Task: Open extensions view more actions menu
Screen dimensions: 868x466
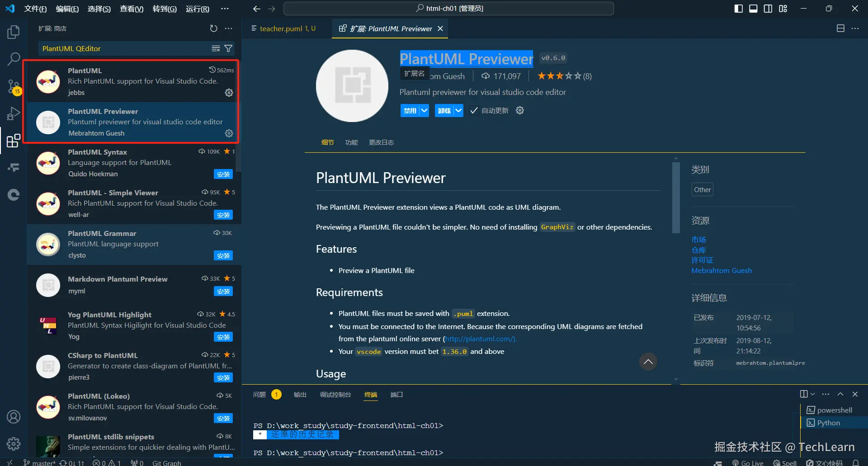Action: [x=229, y=28]
